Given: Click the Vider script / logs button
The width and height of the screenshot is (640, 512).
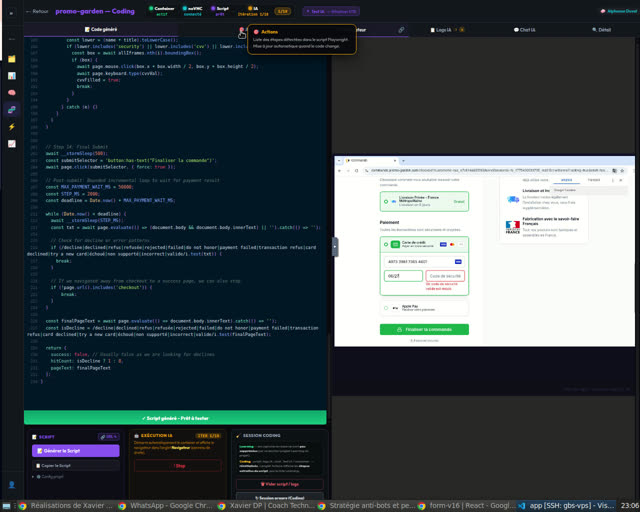Looking at the screenshot, I should (x=280, y=484).
